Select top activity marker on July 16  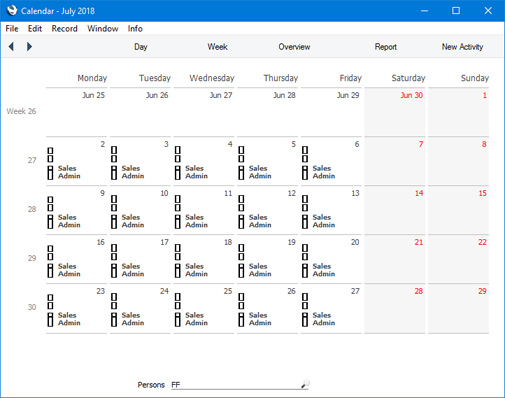coord(50,248)
